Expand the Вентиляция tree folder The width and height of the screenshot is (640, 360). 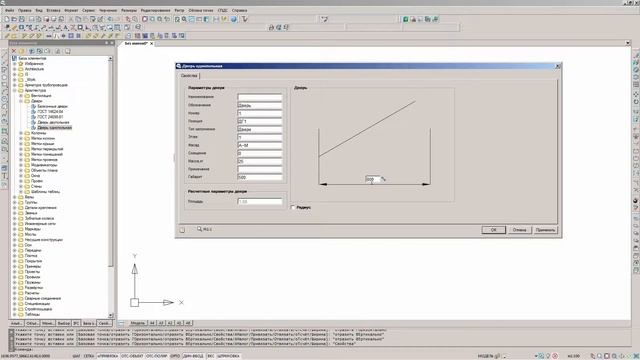[x=21, y=96]
